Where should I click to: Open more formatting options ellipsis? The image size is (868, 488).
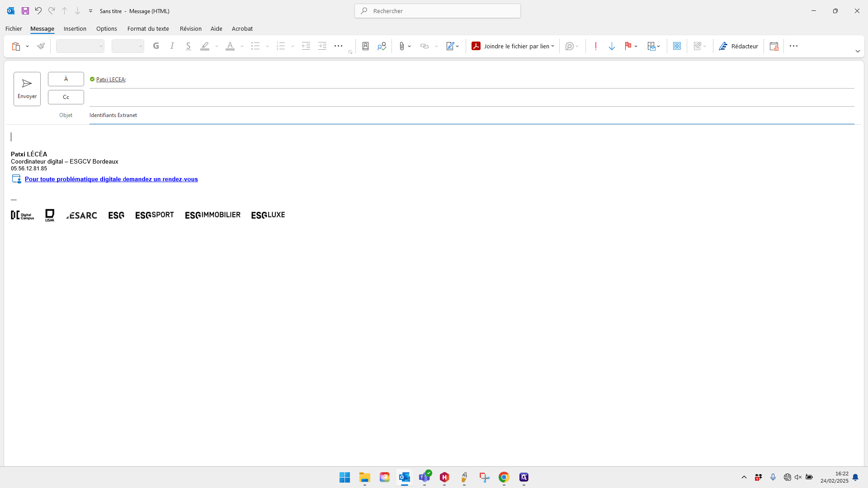coord(338,46)
